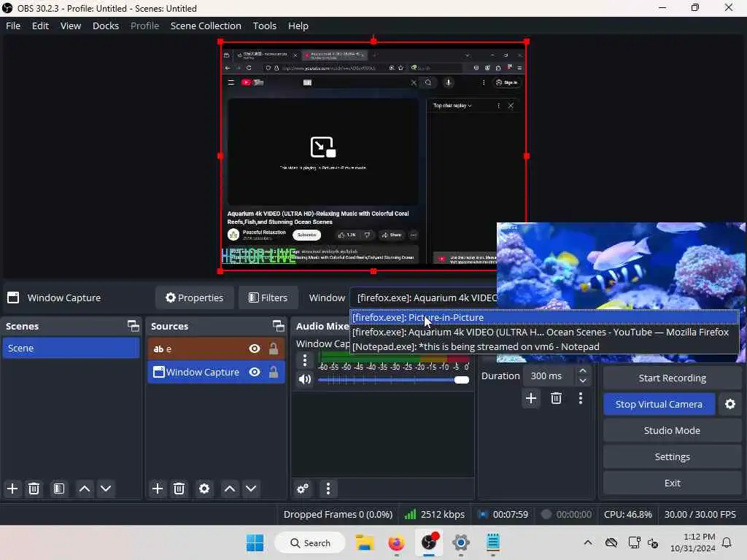Image resolution: width=747 pixels, height=560 pixels.
Task: Undock the Sources panel with its float icon
Action: click(278, 326)
